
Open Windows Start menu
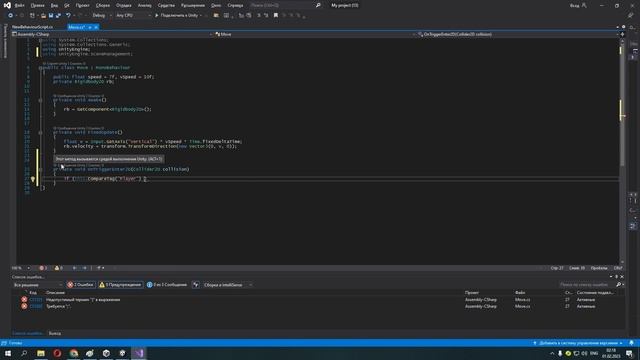[8, 353]
